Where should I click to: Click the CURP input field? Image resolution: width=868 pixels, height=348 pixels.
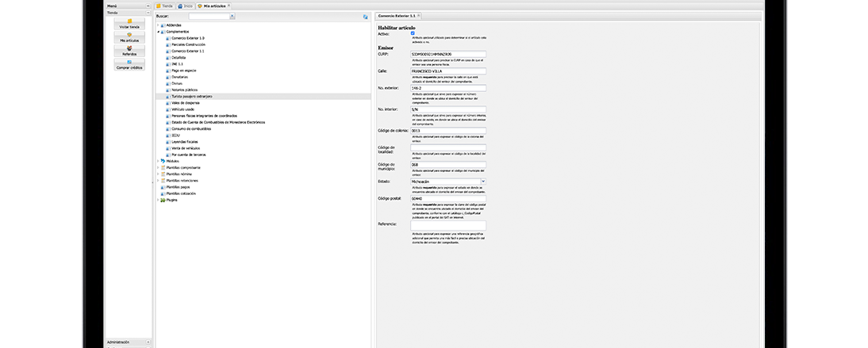(x=447, y=54)
